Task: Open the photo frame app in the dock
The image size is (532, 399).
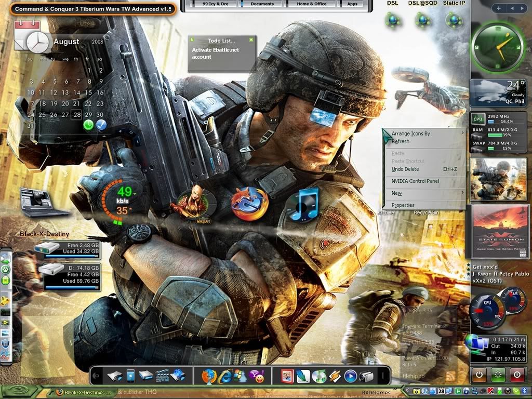Action: coord(287,376)
